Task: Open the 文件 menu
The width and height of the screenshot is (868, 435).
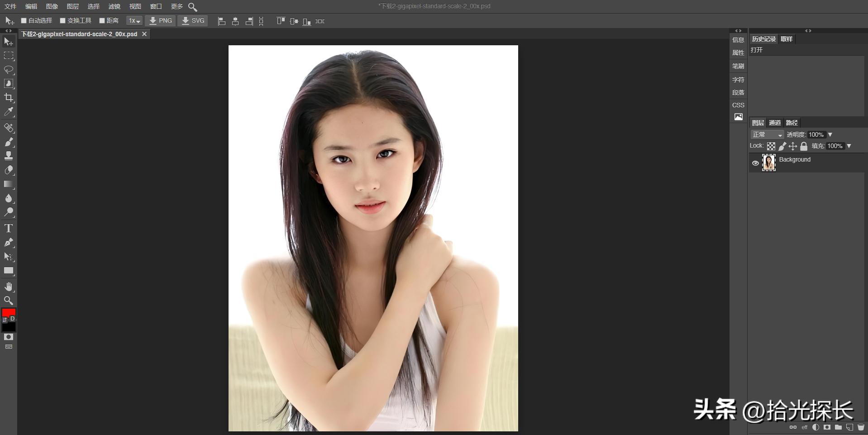Action: point(10,6)
